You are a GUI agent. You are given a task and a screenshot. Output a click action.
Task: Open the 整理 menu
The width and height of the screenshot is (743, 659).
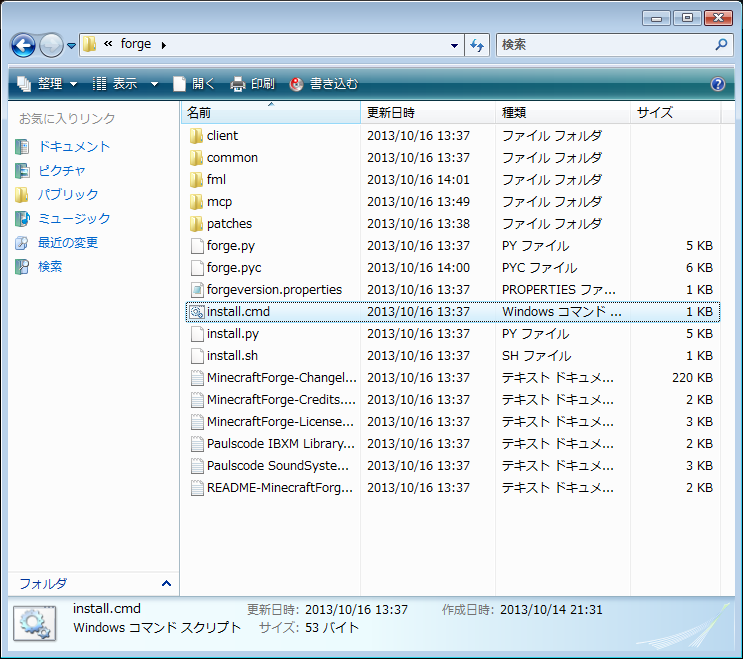point(47,84)
